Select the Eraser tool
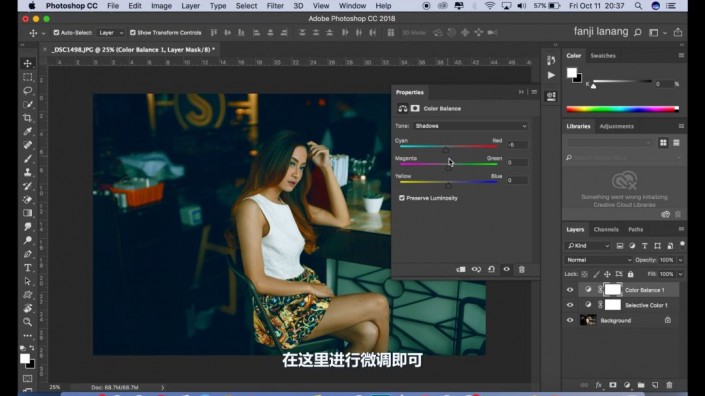Image resolution: width=705 pixels, height=396 pixels. tap(27, 199)
